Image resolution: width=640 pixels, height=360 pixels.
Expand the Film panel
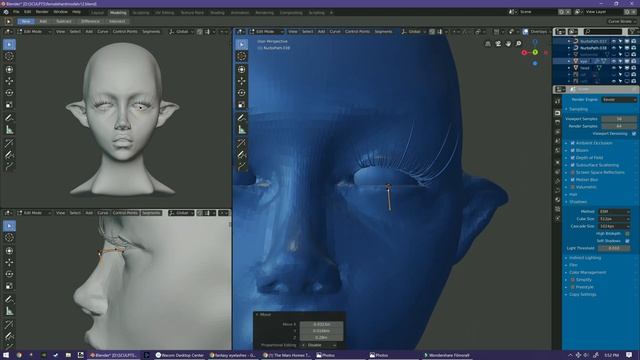tap(573, 265)
